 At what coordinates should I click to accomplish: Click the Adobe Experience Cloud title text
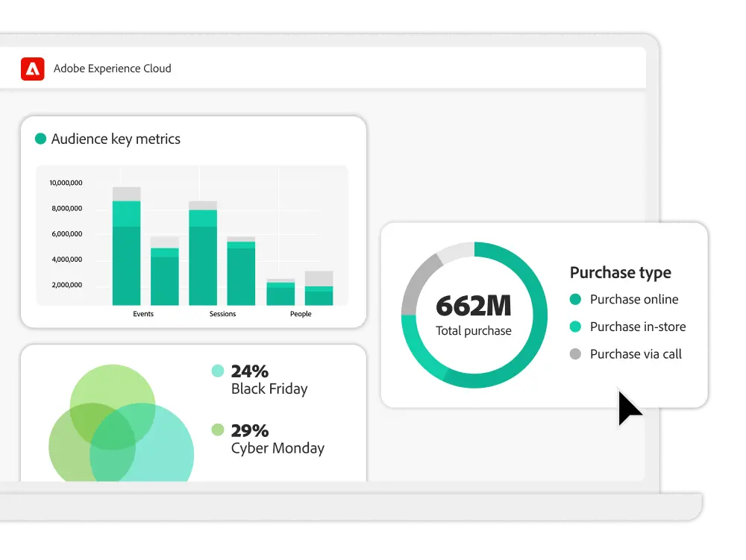click(112, 69)
